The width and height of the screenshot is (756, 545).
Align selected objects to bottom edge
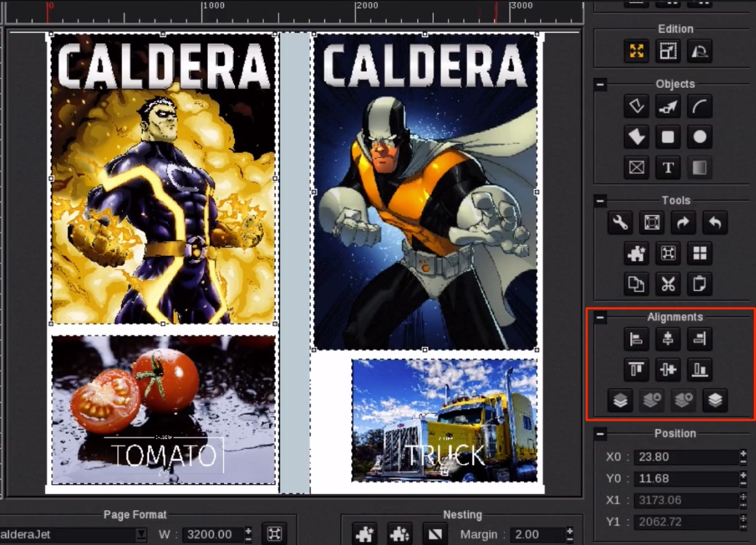pyautogui.click(x=699, y=370)
